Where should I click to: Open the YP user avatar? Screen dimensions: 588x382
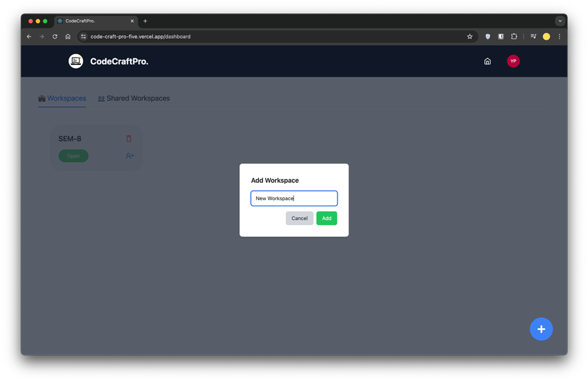coord(513,61)
